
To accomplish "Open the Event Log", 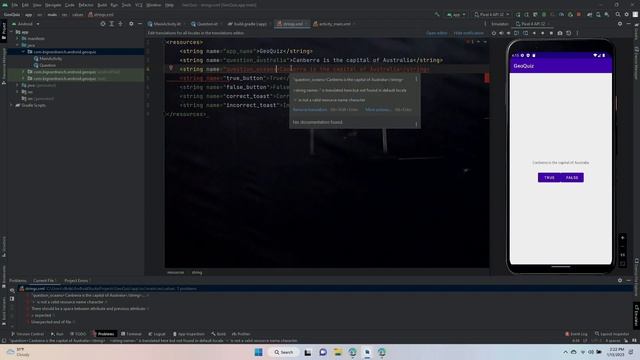I will pyautogui.click(x=576, y=334).
